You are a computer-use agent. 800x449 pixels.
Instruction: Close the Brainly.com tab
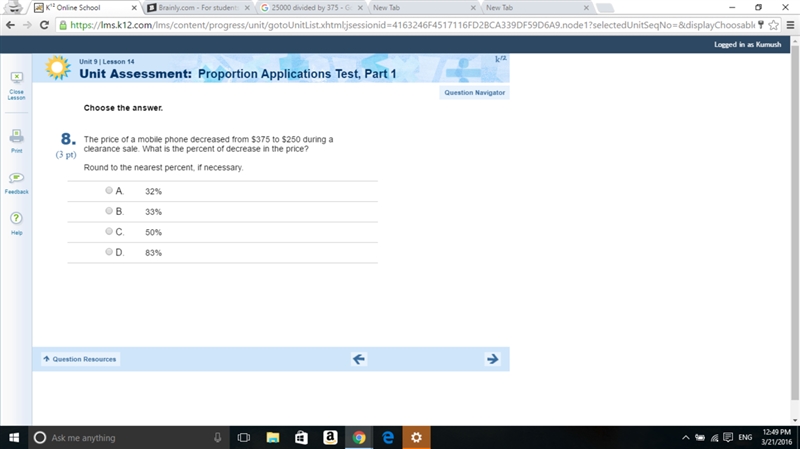coord(247,8)
